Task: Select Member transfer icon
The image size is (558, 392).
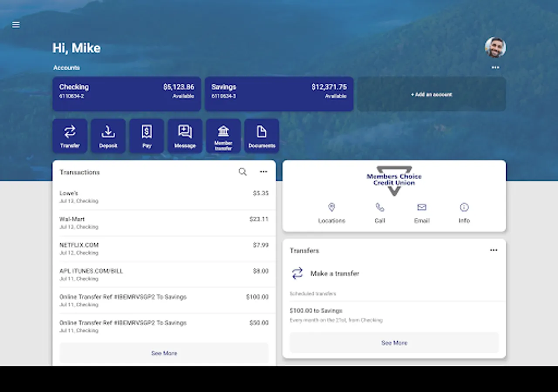Action: 223,136
